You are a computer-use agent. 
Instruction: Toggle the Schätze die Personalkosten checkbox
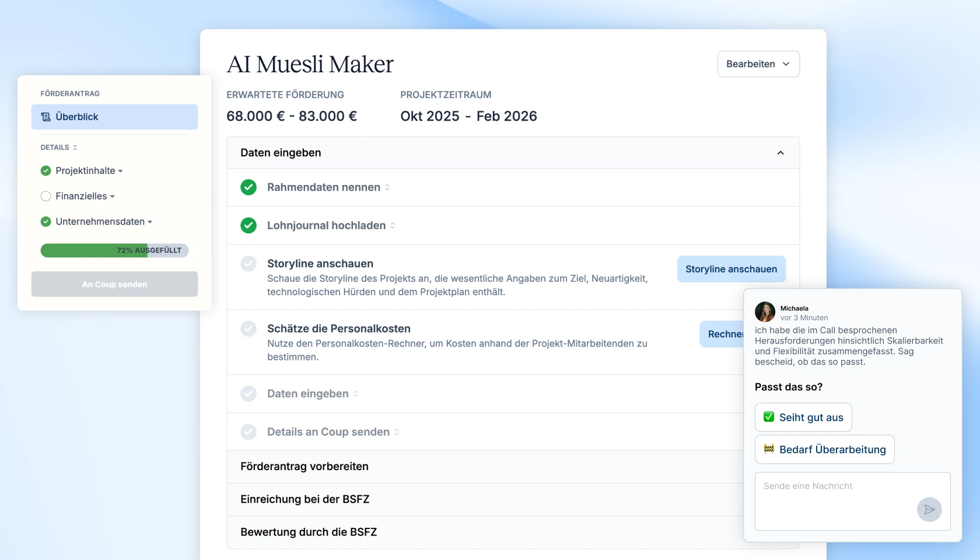click(249, 329)
